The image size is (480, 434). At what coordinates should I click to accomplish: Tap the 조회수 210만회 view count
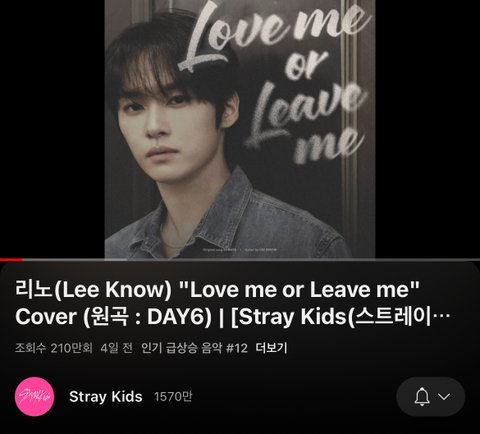coord(54,348)
